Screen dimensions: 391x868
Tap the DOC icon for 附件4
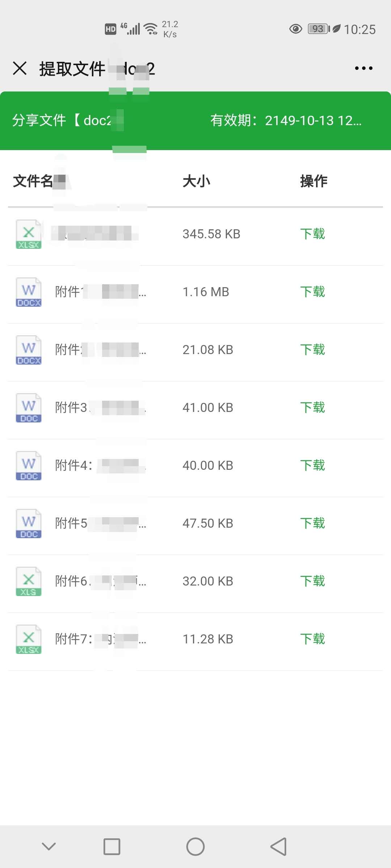[29, 465]
